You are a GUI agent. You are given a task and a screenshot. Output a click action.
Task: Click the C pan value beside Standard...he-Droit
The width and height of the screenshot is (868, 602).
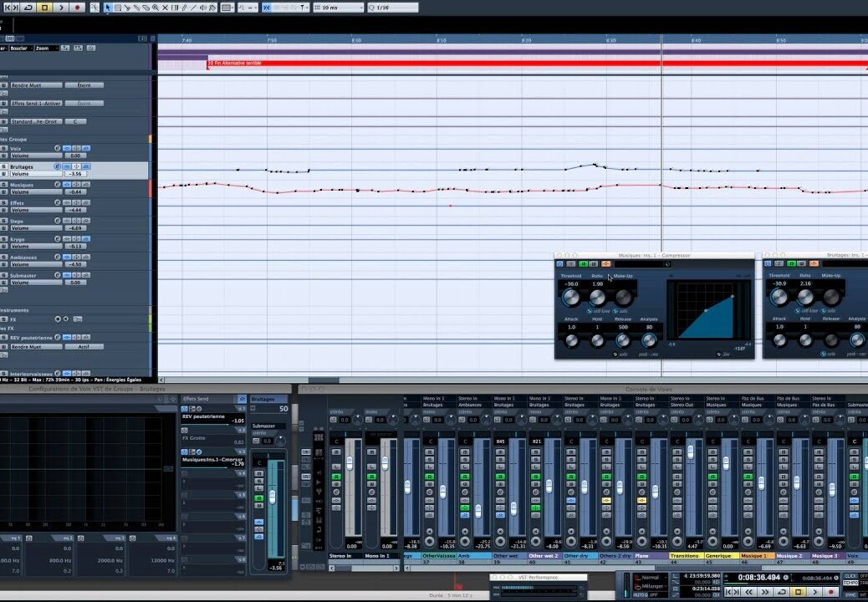[76, 121]
